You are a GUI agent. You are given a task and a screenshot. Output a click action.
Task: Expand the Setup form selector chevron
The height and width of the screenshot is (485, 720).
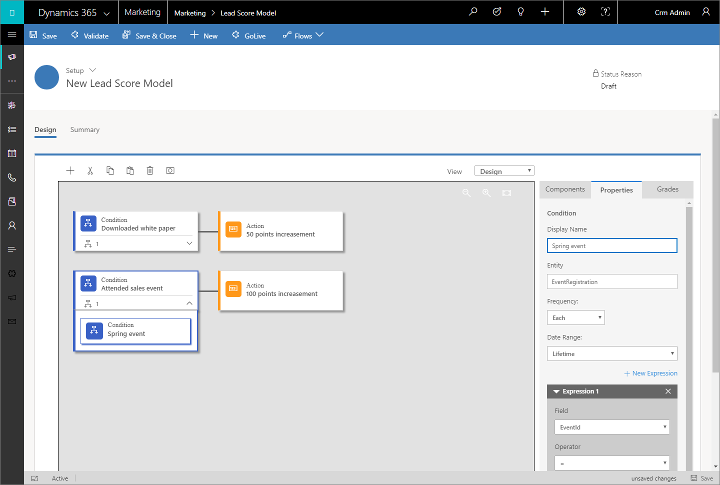click(x=92, y=70)
